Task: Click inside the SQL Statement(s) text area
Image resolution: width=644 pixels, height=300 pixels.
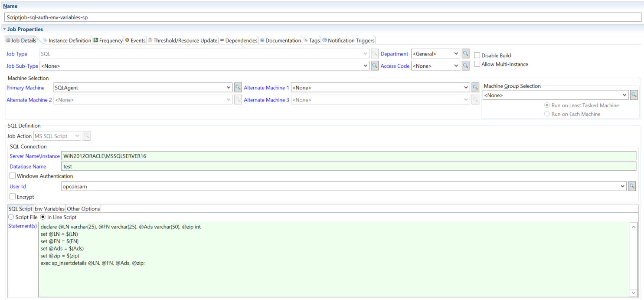Action: [334, 260]
